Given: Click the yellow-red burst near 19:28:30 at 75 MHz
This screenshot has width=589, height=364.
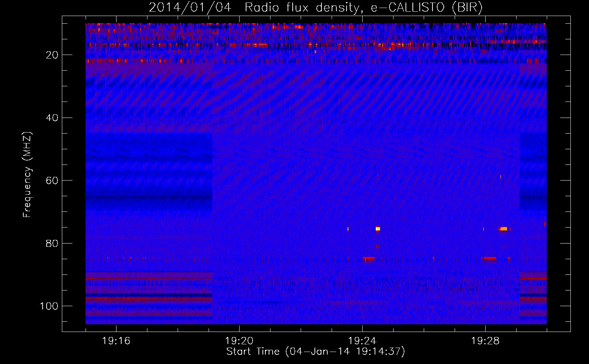Looking at the screenshot, I should [x=503, y=229].
